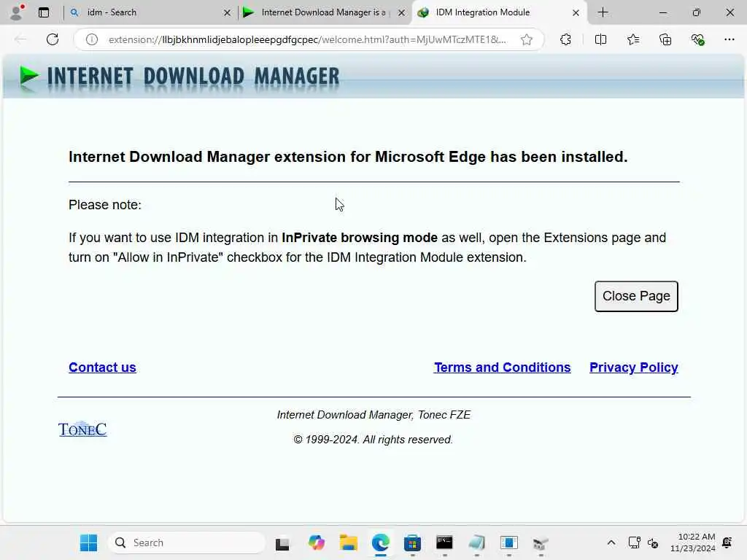747x560 pixels.
Task: Open File Explorer from taskbar
Action: 348,542
